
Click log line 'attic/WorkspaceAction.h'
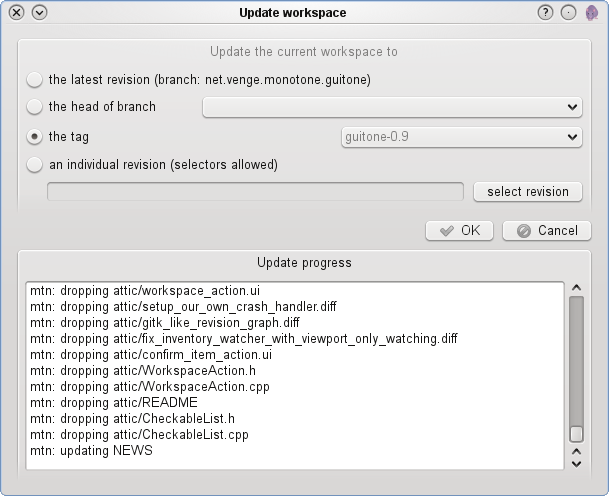point(143,371)
